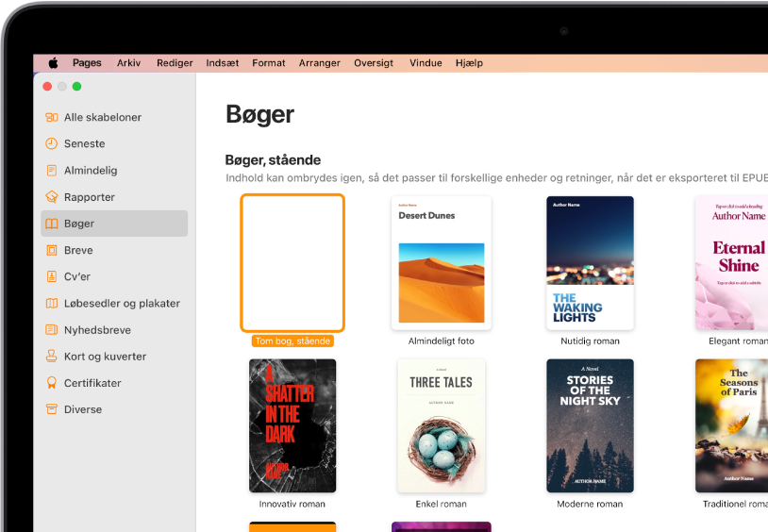
Task: Click the Cv'er icon in sidebar
Action: point(52,276)
